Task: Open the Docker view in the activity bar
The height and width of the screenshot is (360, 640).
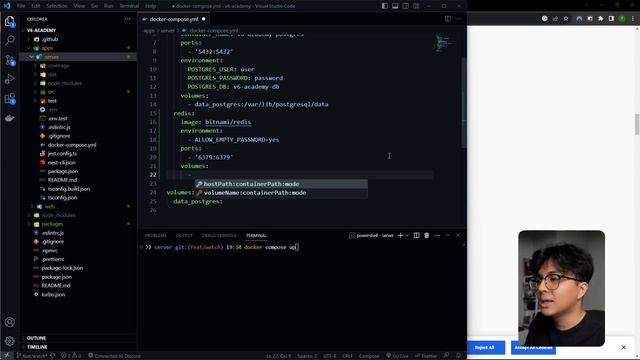Action: [10, 118]
